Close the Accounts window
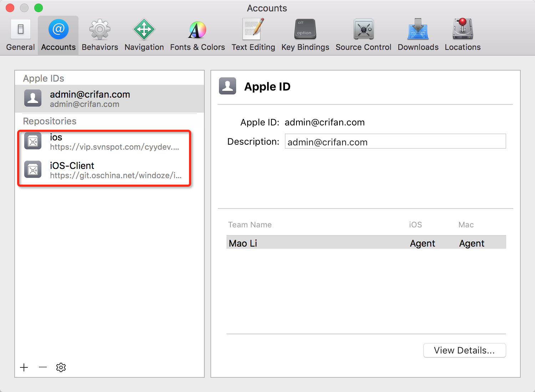The height and width of the screenshot is (392, 535). coord(10,8)
